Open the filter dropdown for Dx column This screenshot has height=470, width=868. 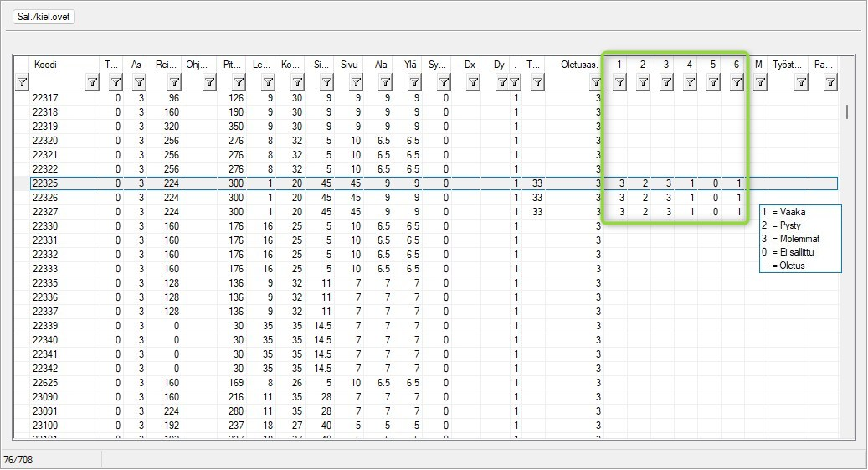pos(473,83)
